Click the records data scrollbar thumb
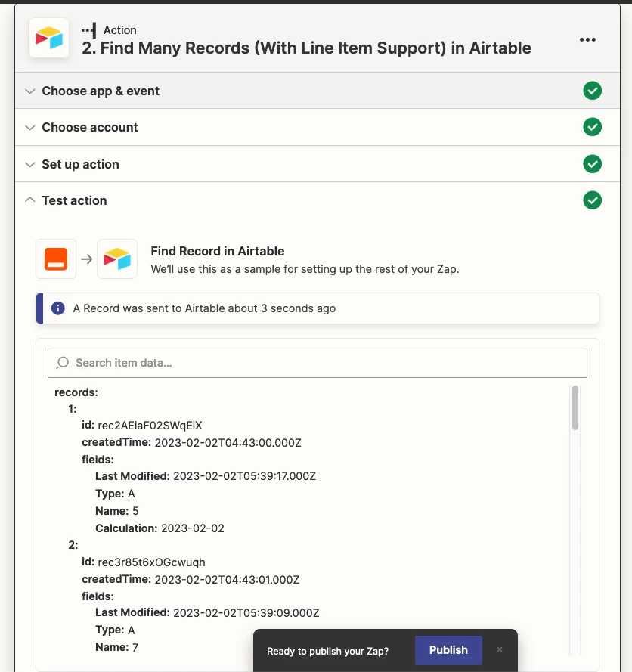The image size is (632, 672). point(575,407)
